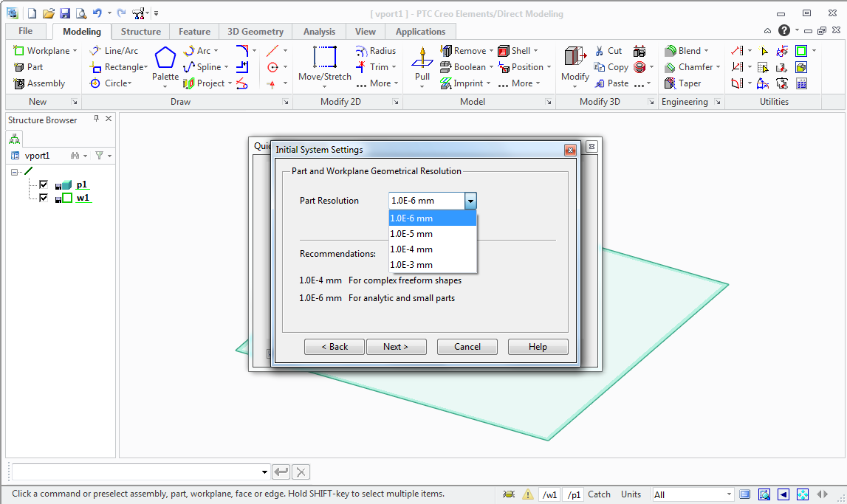Click the Open folder icon in quick access toolbar
847x504 pixels.
tap(49, 13)
